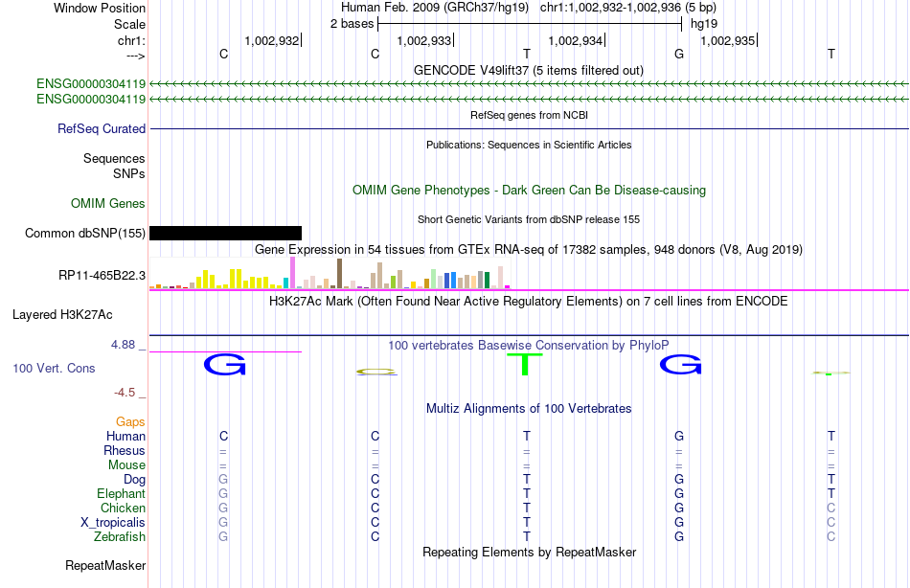Viewport: 910px width, 588px height.
Task: Click the ---> strand direction arrow label
Action: point(136,56)
